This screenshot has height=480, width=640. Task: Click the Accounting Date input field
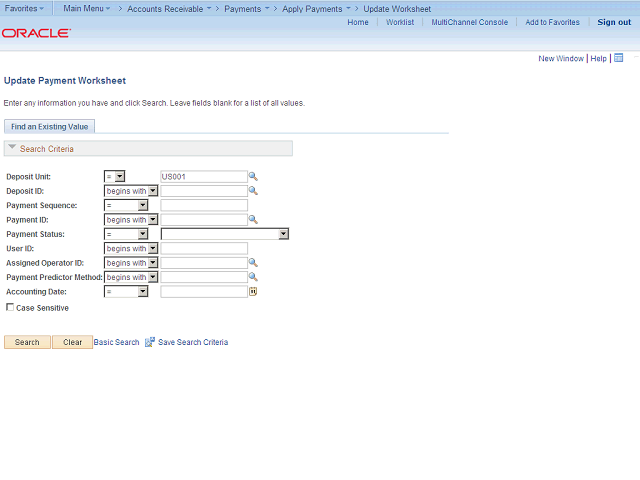(204, 291)
